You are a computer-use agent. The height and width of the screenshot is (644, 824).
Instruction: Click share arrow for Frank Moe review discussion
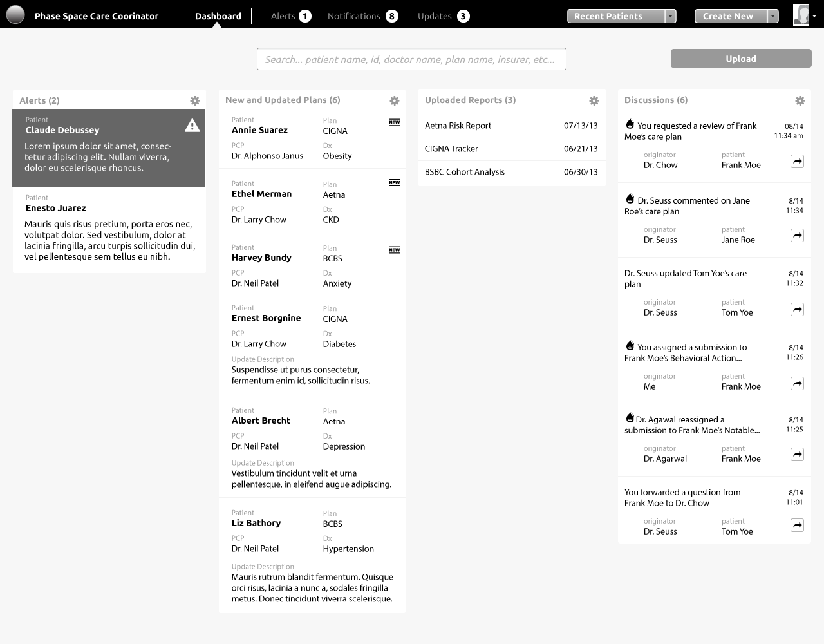[x=797, y=162]
